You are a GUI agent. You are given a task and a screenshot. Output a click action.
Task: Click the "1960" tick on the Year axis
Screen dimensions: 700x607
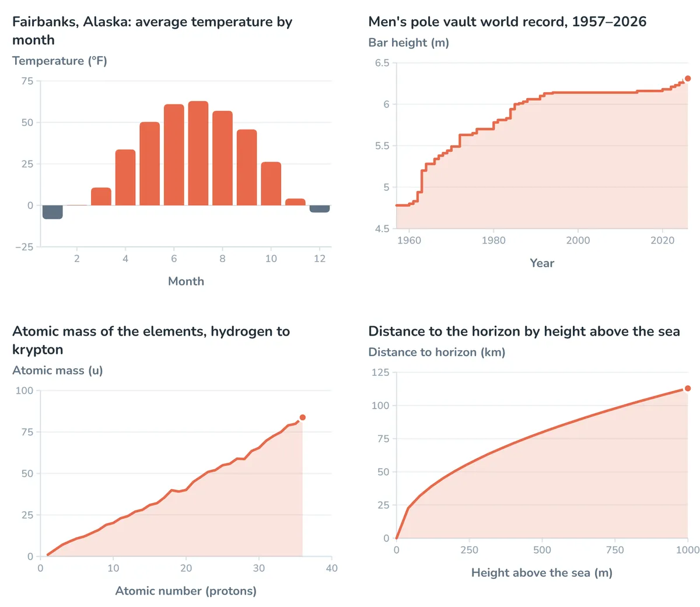409,240
